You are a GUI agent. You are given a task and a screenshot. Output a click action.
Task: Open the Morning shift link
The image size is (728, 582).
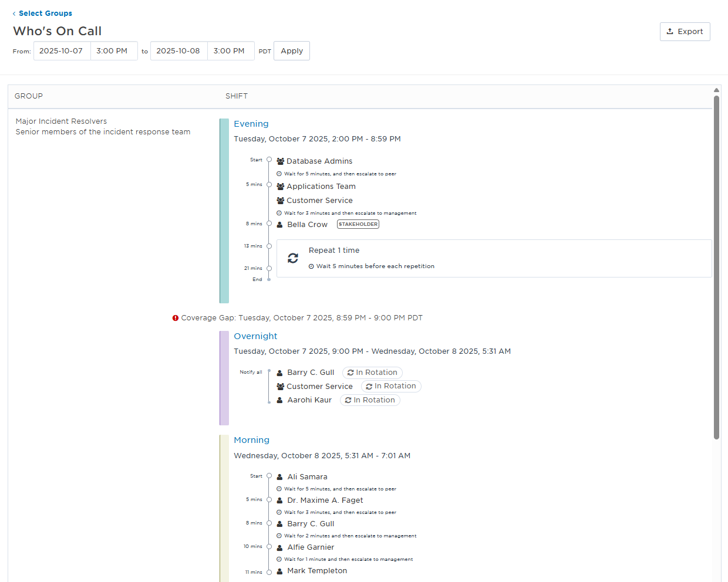coord(251,440)
